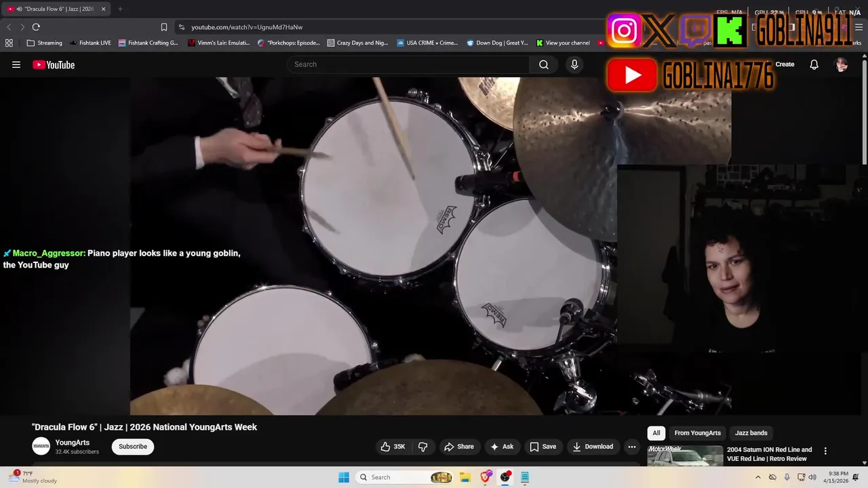Open the 2004 Saturn ION Red Line title
Screen dimensions: 868x488
[769, 454]
